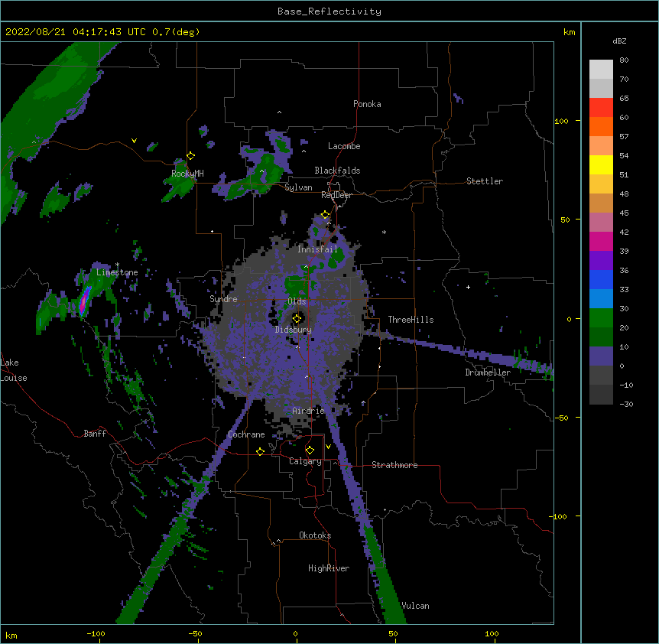Click the white plus marker north of Drumheller
The image size is (659, 644).
pyautogui.click(x=468, y=287)
